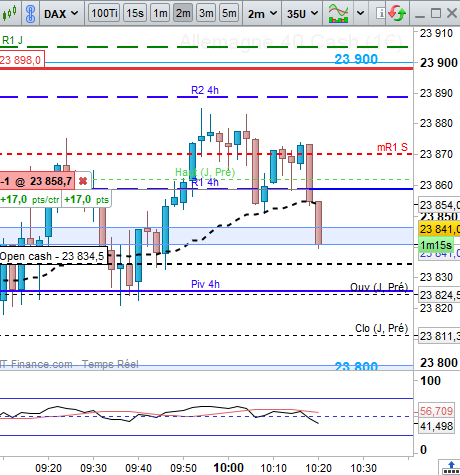This screenshot has width=460, height=475.
Task: Click the '+17,0 pts' gain label
Action: [86, 199]
